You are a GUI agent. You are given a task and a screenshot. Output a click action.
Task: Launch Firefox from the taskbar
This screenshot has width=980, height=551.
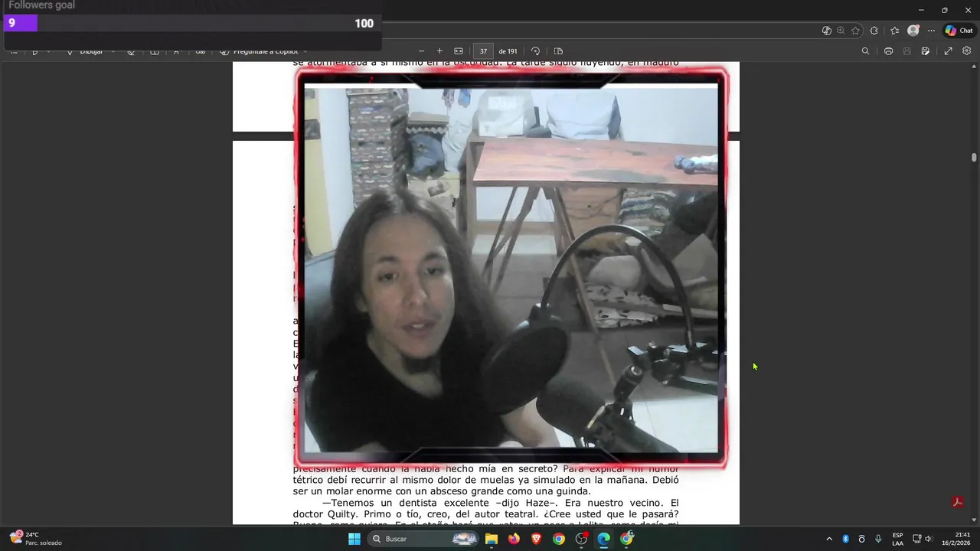tap(514, 539)
